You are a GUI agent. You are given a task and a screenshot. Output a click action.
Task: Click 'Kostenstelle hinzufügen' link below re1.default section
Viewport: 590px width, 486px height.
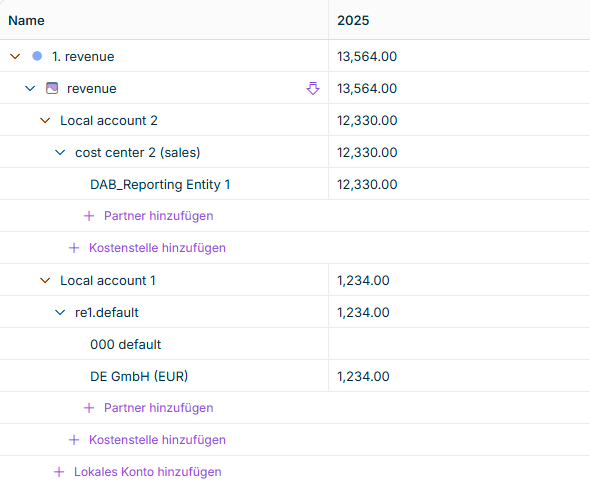click(x=157, y=440)
